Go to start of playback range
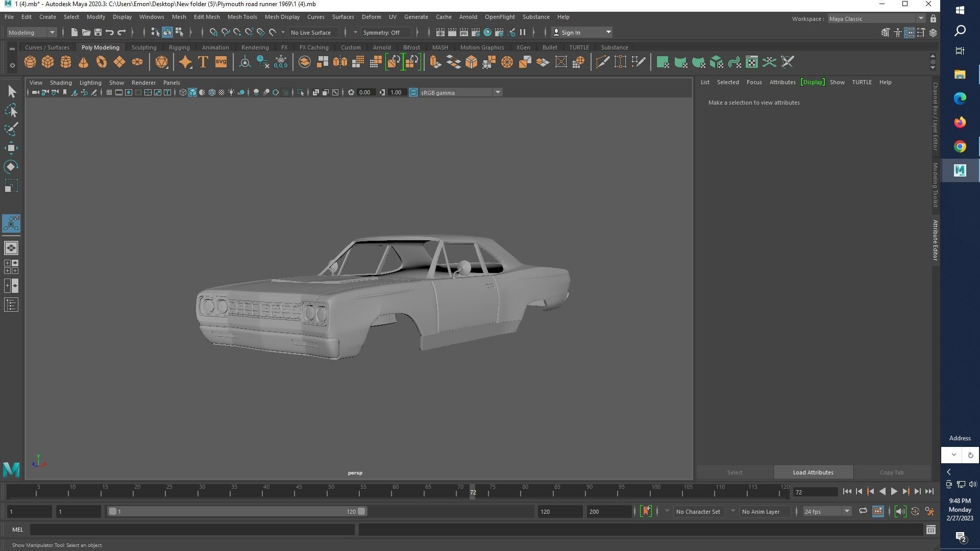Viewport: 980px width, 551px height. point(847,492)
